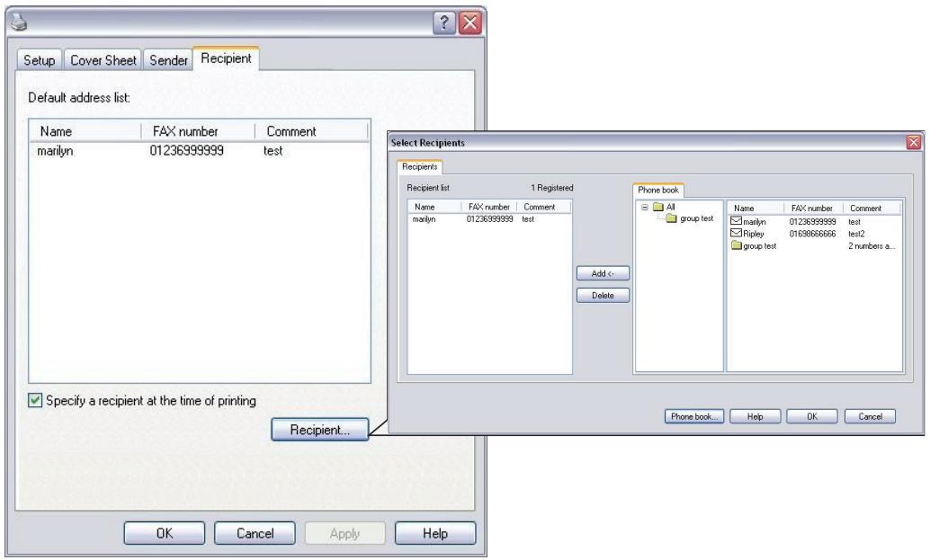The image size is (930, 560).
Task: Click Cancel in Select Recipients window
Action: [x=870, y=416]
